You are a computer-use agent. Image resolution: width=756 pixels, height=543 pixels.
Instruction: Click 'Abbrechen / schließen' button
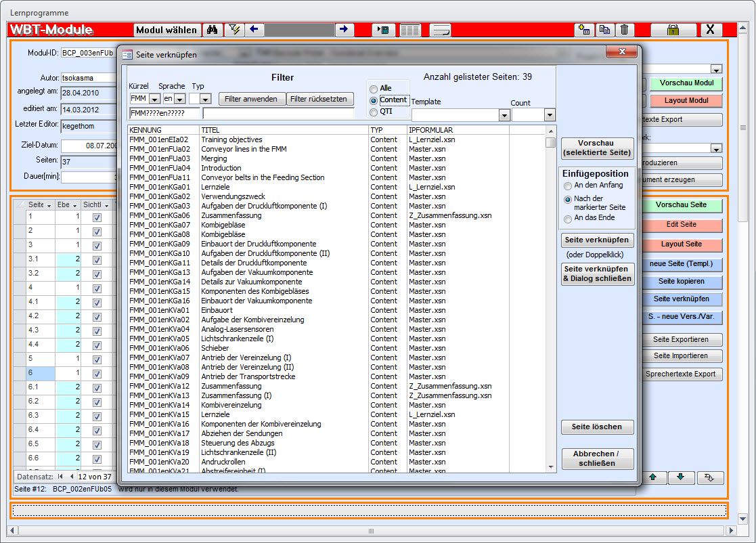pyautogui.click(x=598, y=458)
